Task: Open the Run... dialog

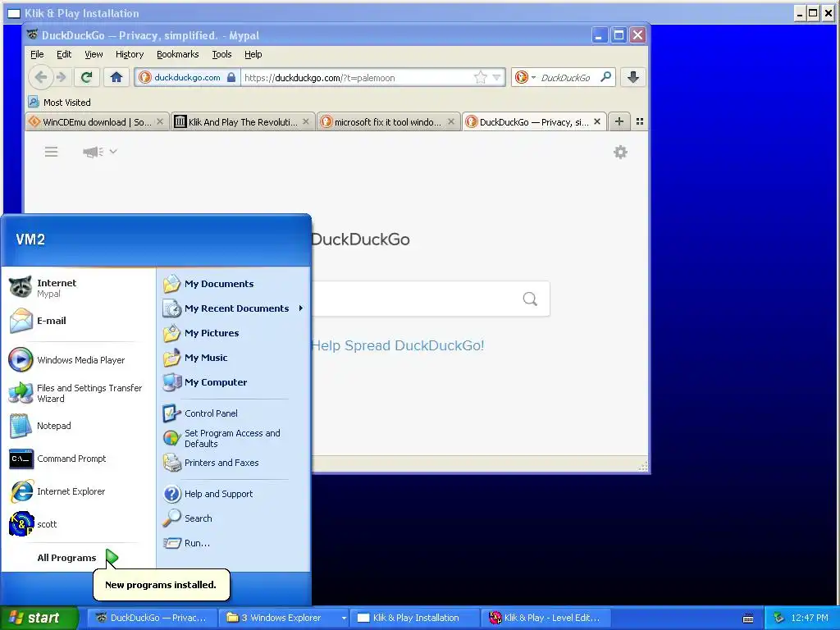Action: pos(234,543)
